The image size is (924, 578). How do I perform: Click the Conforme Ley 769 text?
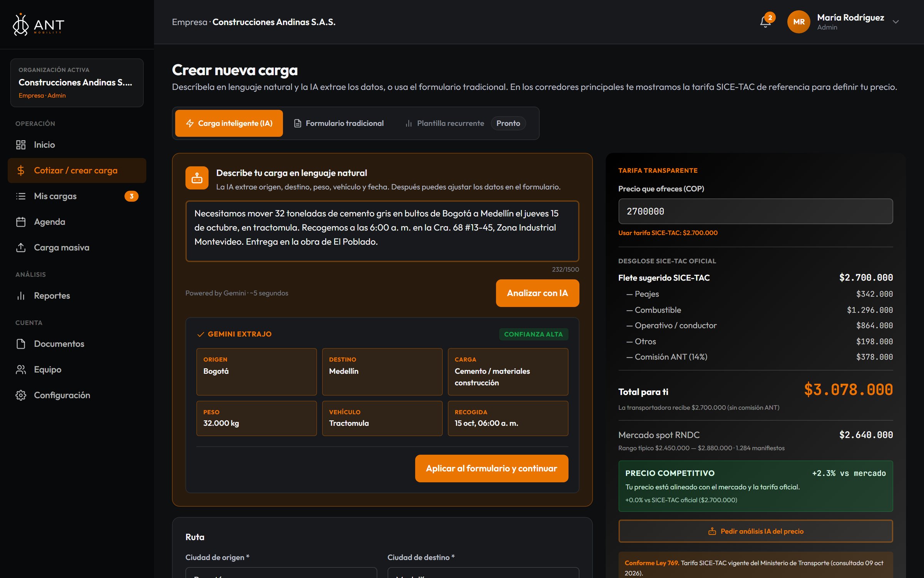[x=651, y=563]
